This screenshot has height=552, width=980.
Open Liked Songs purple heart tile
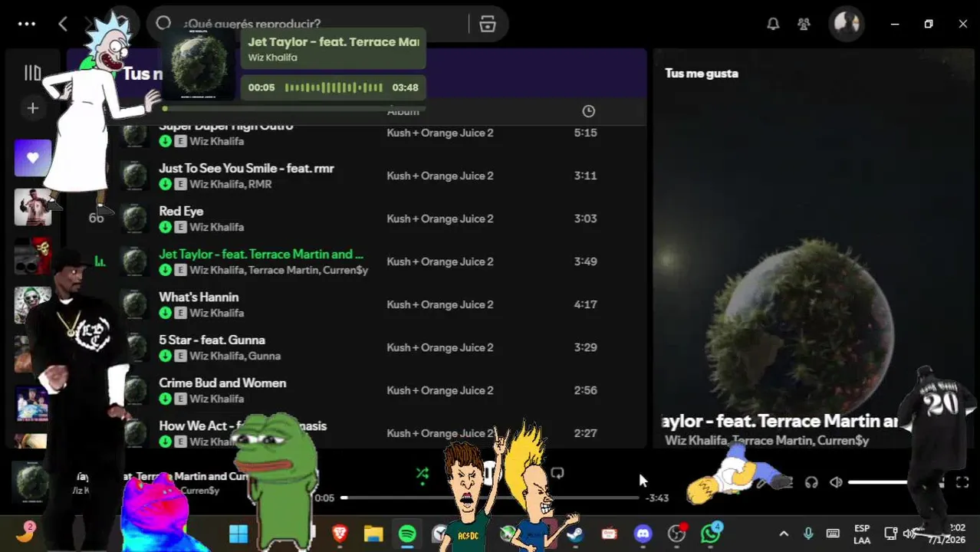point(32,158)
